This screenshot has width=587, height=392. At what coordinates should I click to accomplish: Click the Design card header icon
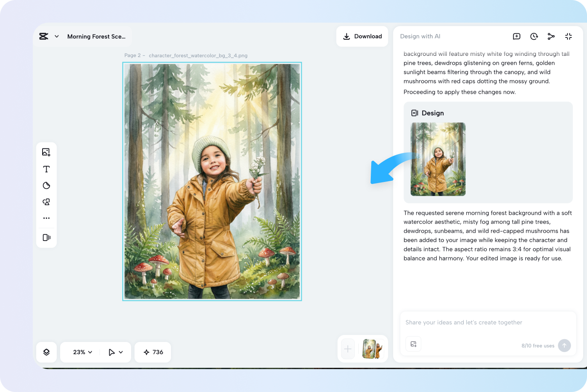click(415, 113)
